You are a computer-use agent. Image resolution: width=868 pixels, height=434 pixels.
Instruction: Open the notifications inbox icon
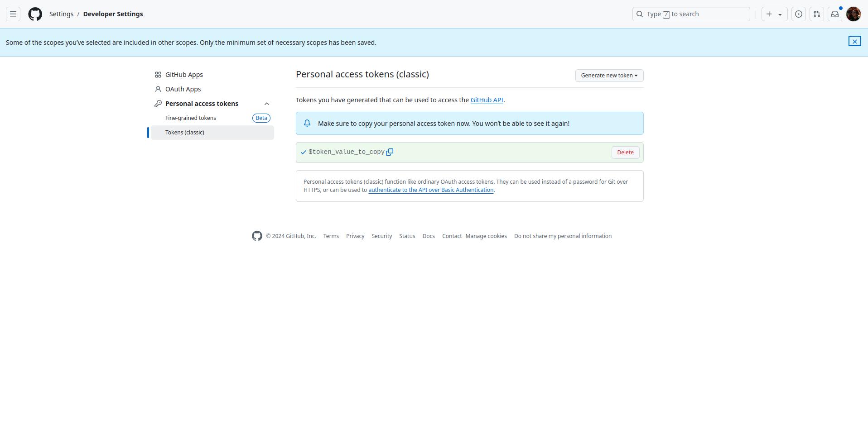pos(835,14)
